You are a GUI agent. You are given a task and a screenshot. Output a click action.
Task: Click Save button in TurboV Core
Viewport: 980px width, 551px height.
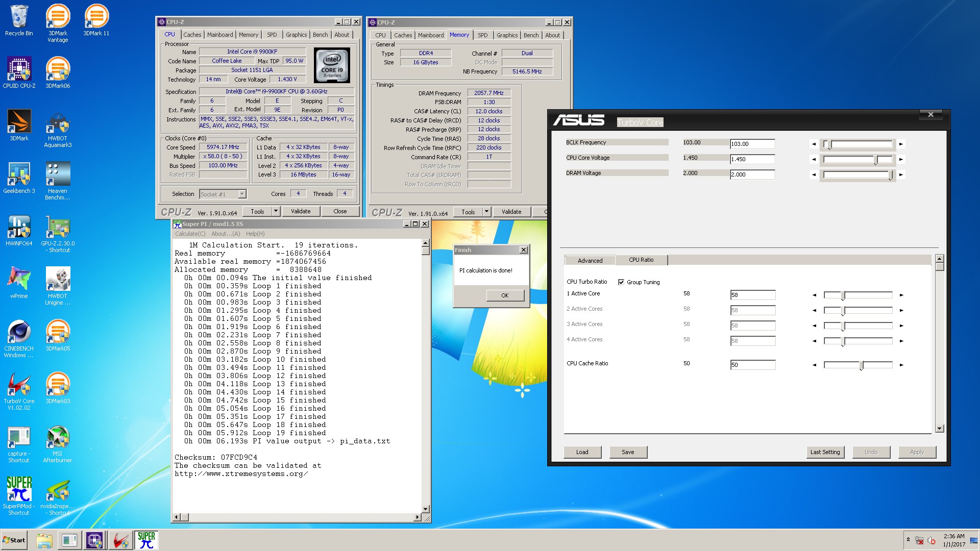click(x=628, y=452)
